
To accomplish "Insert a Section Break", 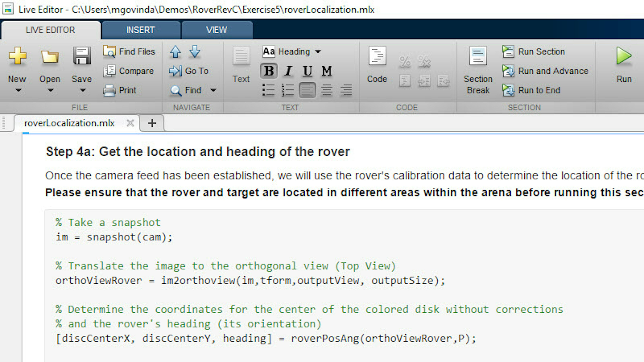I will [478, 70].
